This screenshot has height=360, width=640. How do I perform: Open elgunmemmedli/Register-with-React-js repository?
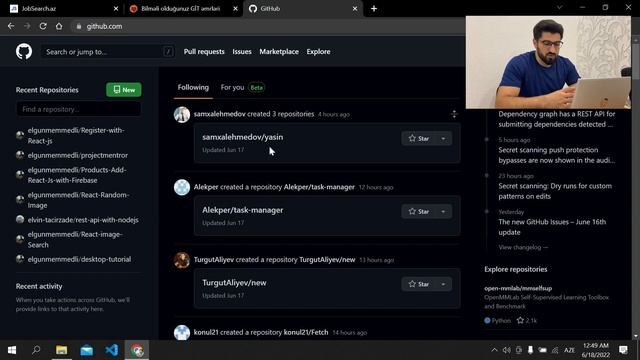[x=76, y=136]
